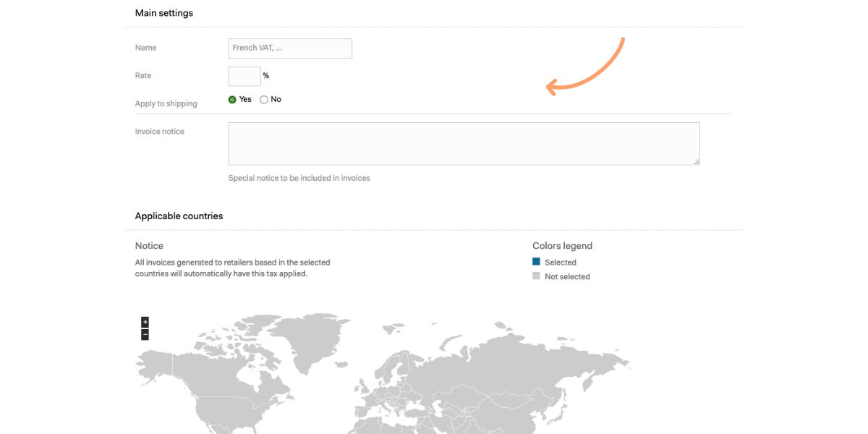This screenshot has height=434, width=868.
Task: Click the map zoom-out minus button
Action: pyautogui.click(x=145, y=335)
